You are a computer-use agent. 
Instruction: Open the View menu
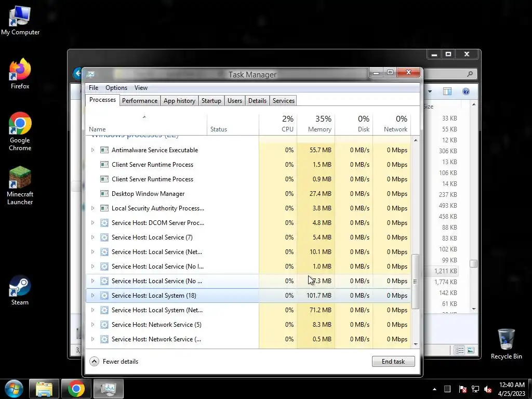click(x=141, y=88)
